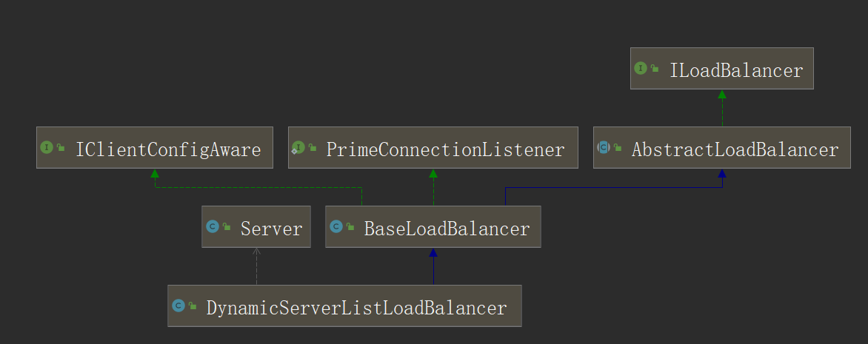The width and height of the screenshot is (868, 344).
Task: Click the lock icon beside Server
Action: pos(226,228)
